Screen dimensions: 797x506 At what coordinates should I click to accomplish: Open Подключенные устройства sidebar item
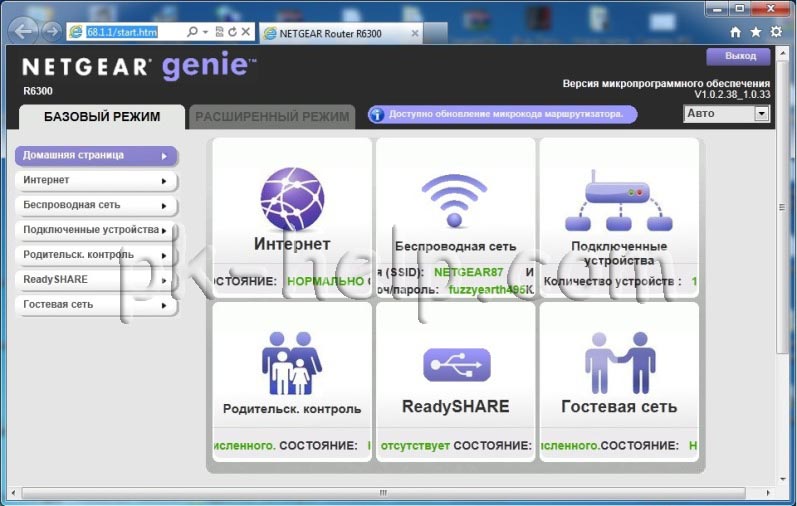click(96, 230)
